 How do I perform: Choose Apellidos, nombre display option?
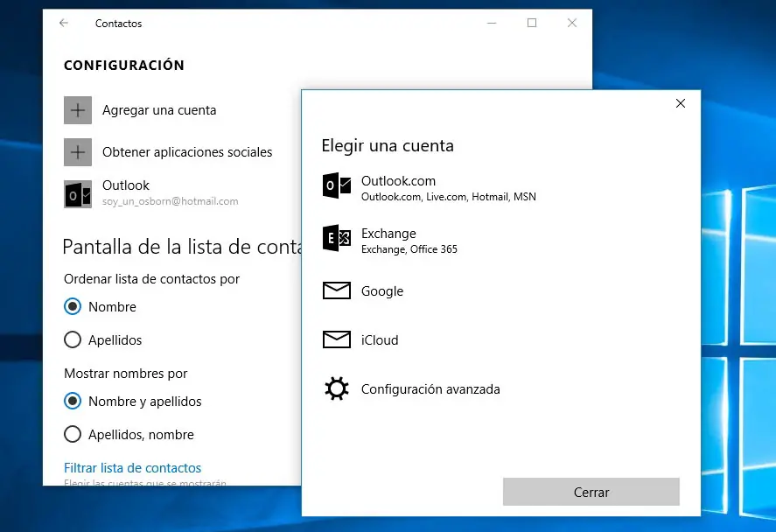[73, 434]
